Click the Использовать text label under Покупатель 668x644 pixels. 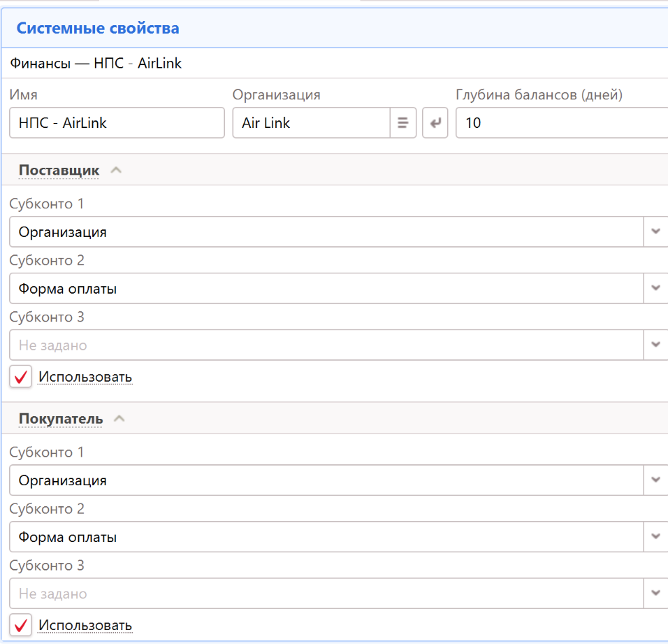(x=85, y=624)
